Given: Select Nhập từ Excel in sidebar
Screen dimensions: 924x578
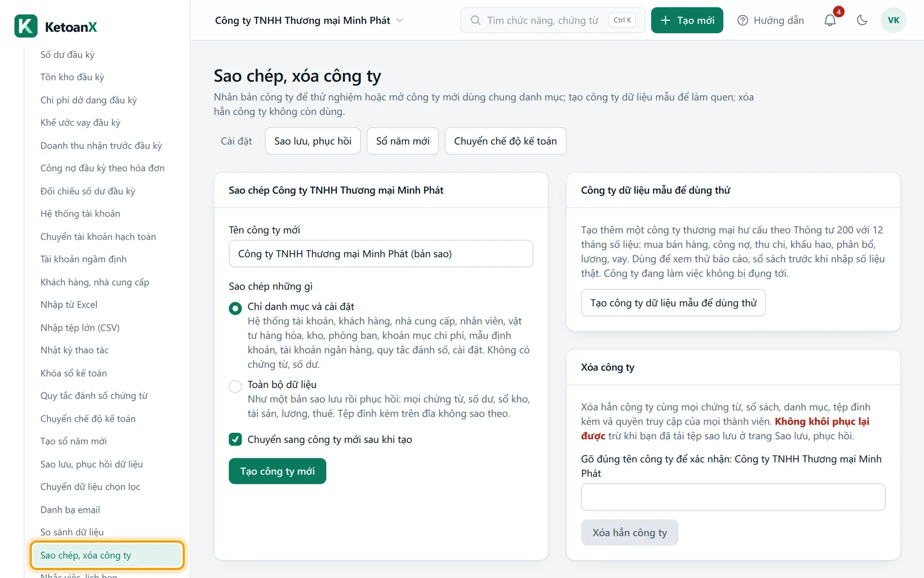Looking at the screenshot, I should (69, 305).
